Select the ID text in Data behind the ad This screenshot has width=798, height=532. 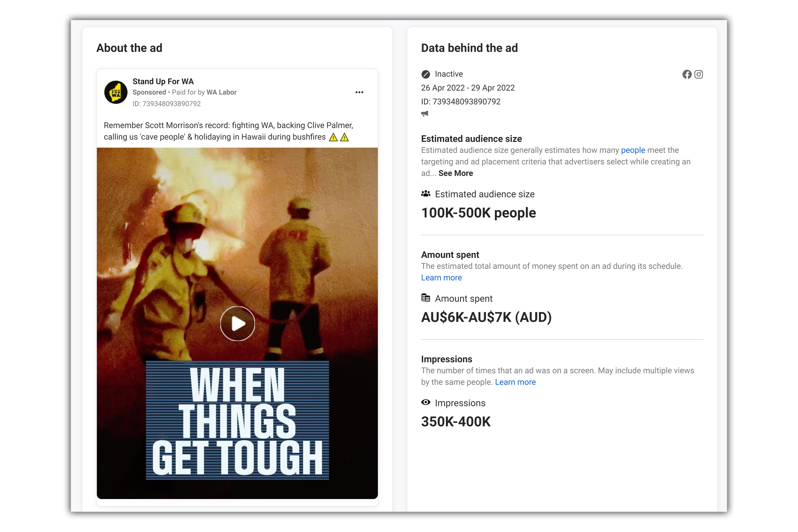point(461,102)
